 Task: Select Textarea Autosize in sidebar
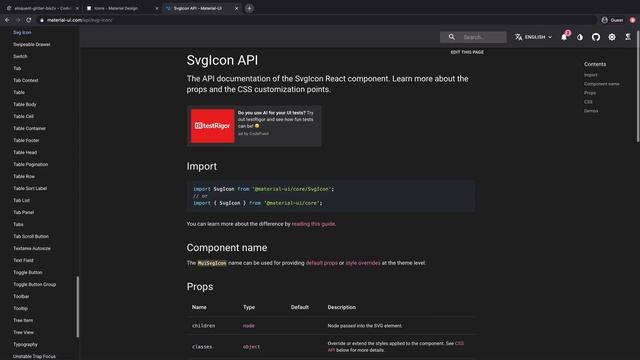click(x=32, y=249)
